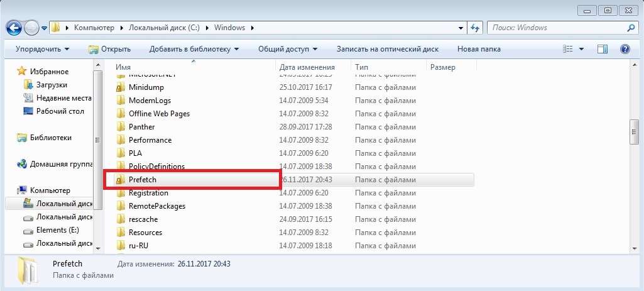The image size is (644, 291).
Task: Click navigation pane scroll up arrow
Action: tap(98, 65)
